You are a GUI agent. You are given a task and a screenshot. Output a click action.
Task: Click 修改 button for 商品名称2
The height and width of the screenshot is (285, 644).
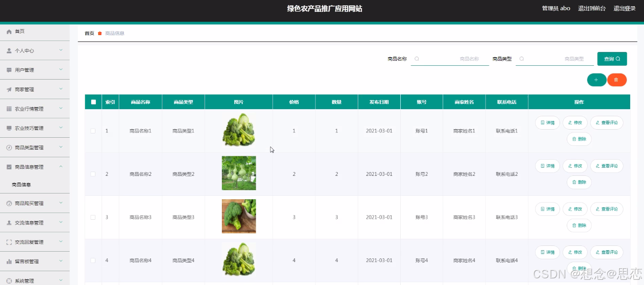[575, 166]
